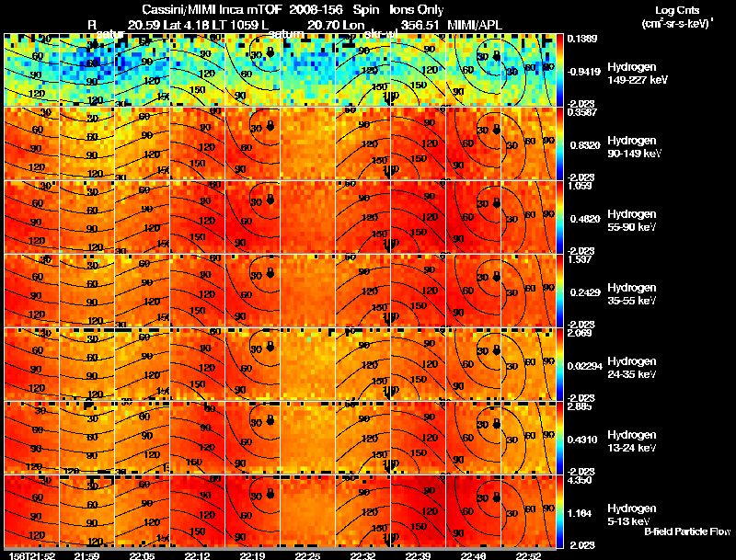Select color bar beside Hydrogen 5-13 keV
This screenshot has height=560, width=736.
coord(560,511)
